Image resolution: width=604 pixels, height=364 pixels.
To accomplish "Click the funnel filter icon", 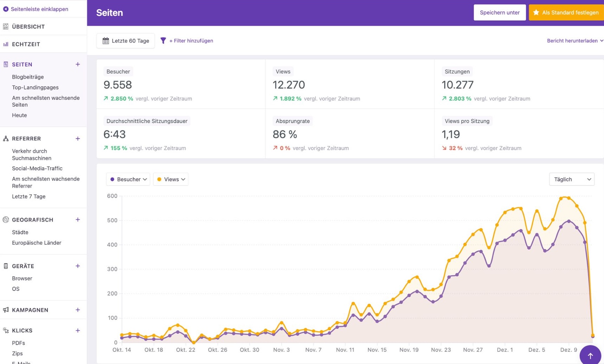I will point(163,41).
